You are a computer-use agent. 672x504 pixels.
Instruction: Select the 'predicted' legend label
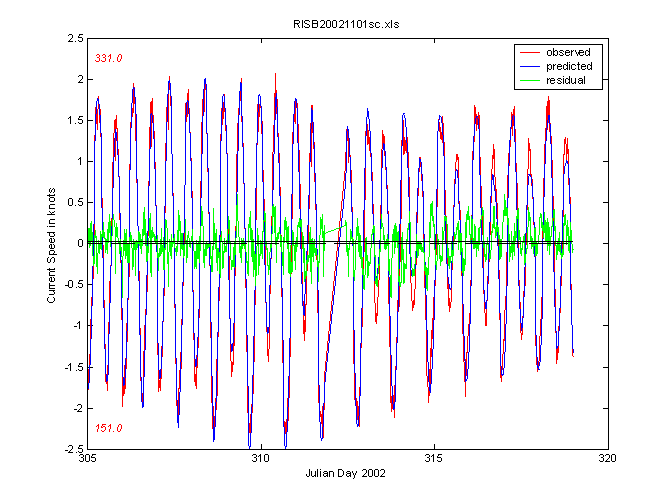568,66
